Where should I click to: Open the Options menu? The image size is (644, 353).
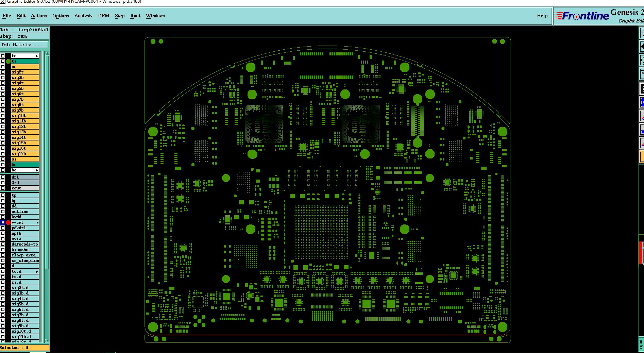pyautogui.click(x=61, y=16)
